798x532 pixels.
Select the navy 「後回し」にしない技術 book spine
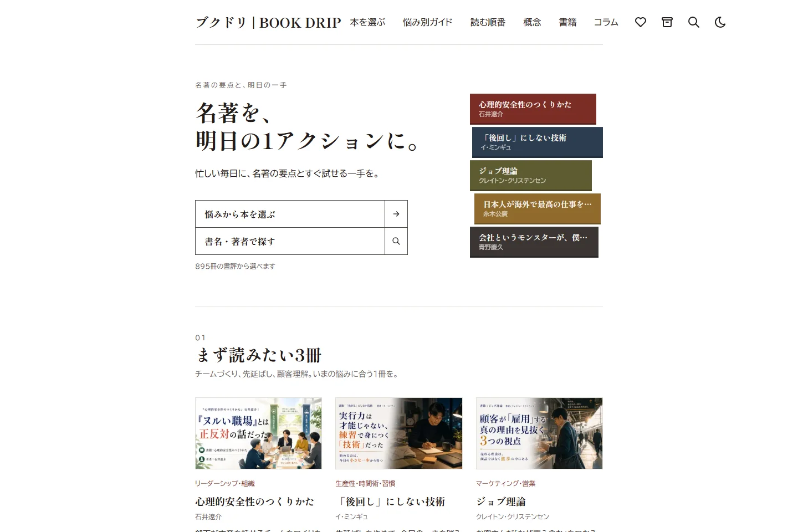pyautogui.click(x=538, y=142)
